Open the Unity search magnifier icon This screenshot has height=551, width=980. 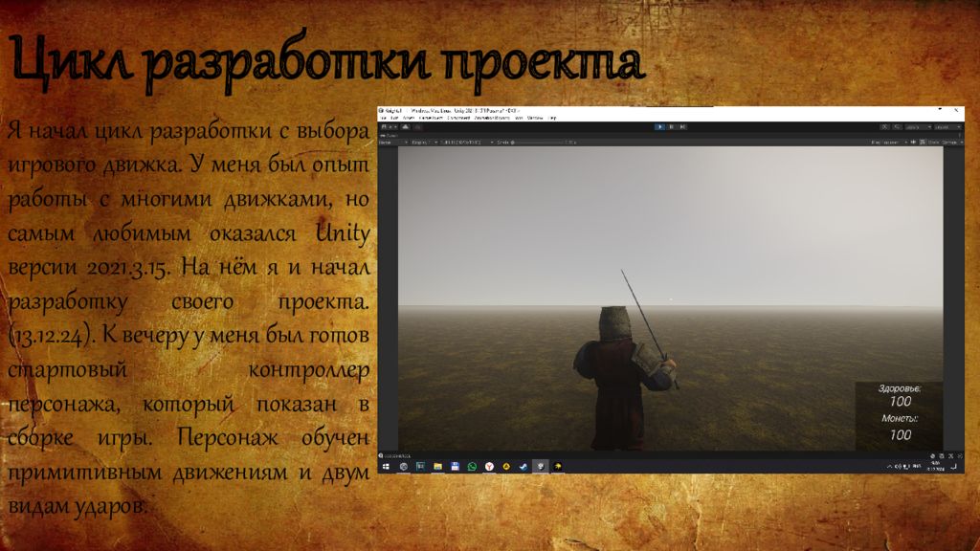[897, 127]
